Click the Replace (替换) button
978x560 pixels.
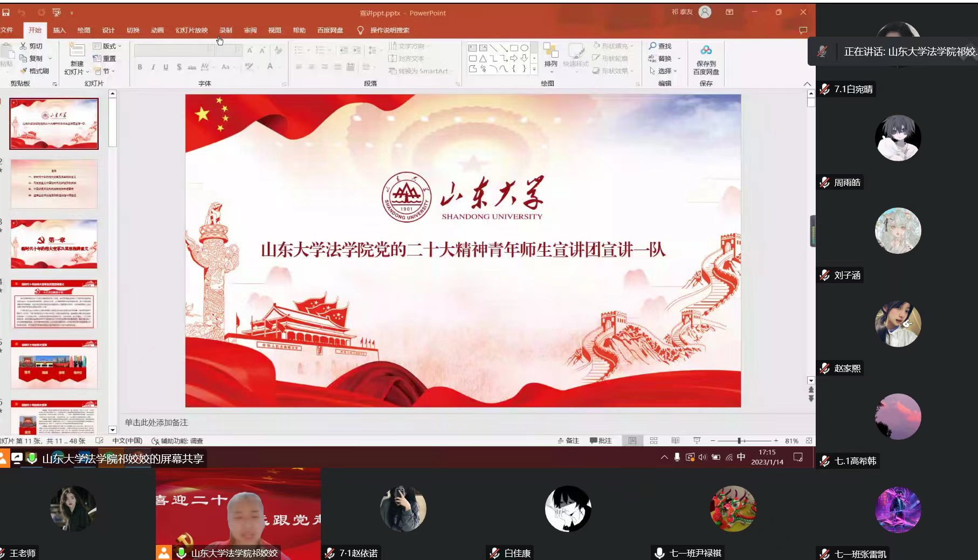(664, 59)
